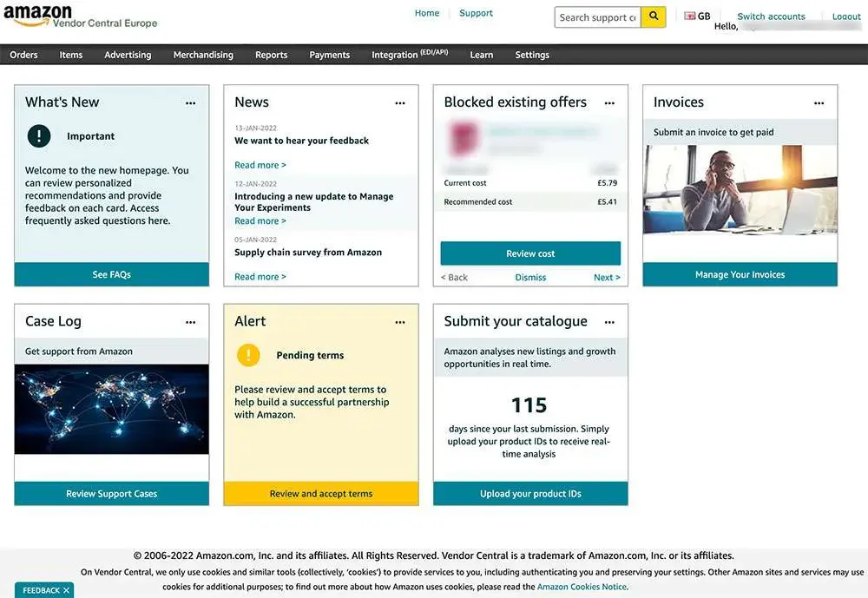
Task: Click the blurred product thumbnail in Blocked offers
Action: click(x=464, y=138)
